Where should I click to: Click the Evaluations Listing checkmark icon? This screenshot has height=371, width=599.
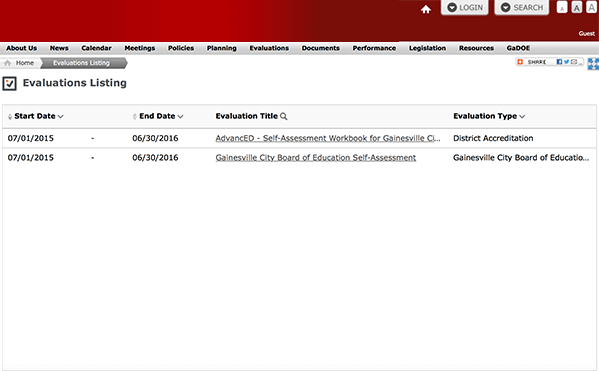(x=10, y=83)
